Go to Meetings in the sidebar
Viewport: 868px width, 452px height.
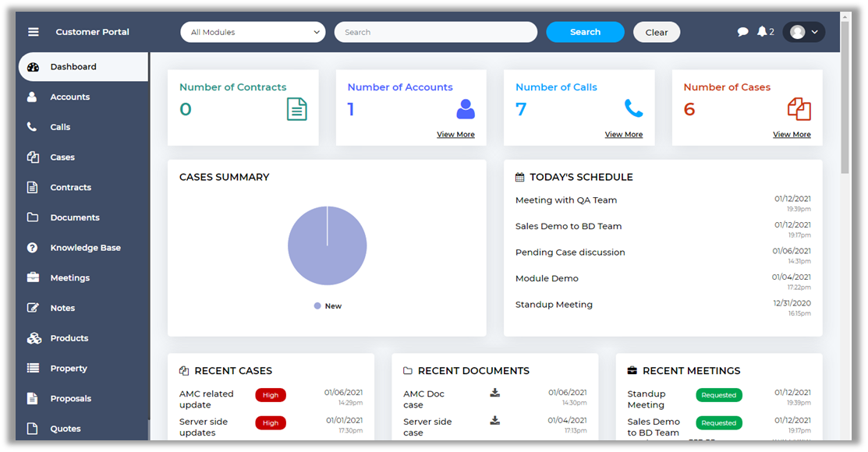[x=69, y=278]
